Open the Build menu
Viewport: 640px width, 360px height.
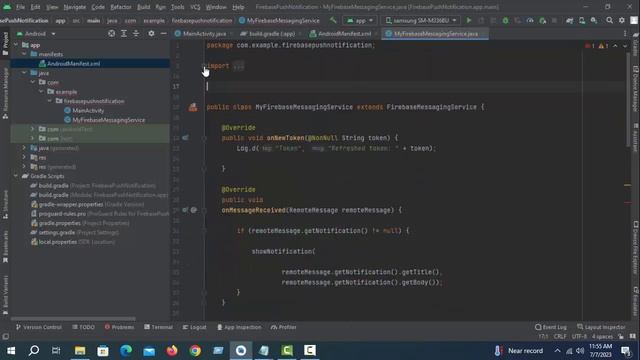(x=143, y=7)
